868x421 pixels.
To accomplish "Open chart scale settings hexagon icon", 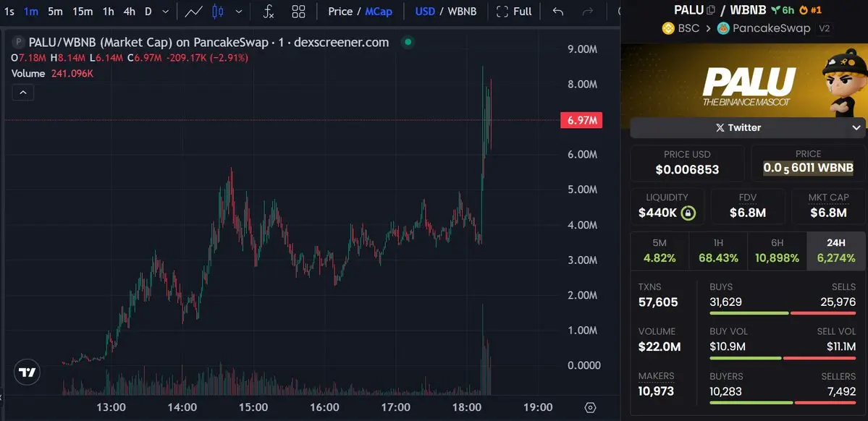I will click(x=590, y=408).
